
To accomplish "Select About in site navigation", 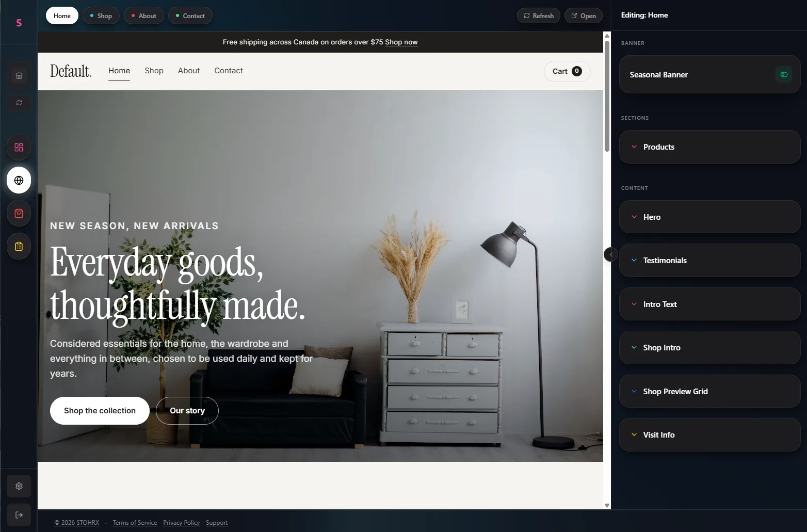I will click(189, 71).
